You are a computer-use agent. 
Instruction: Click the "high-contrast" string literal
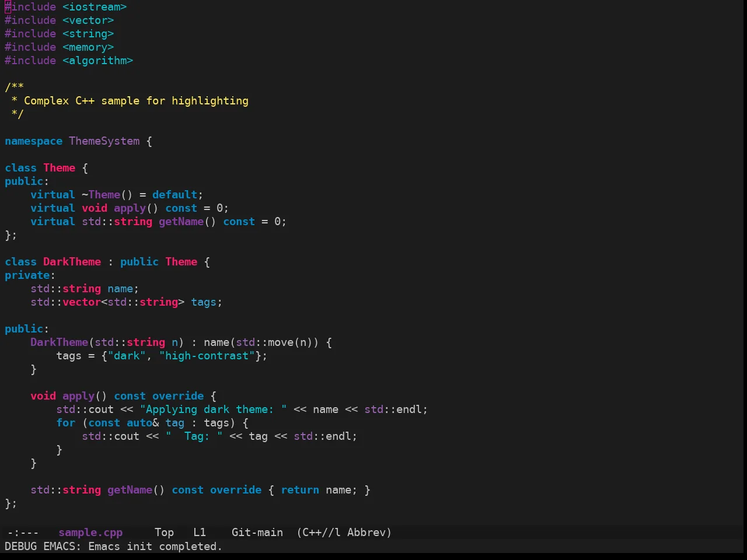pos(207,356)
